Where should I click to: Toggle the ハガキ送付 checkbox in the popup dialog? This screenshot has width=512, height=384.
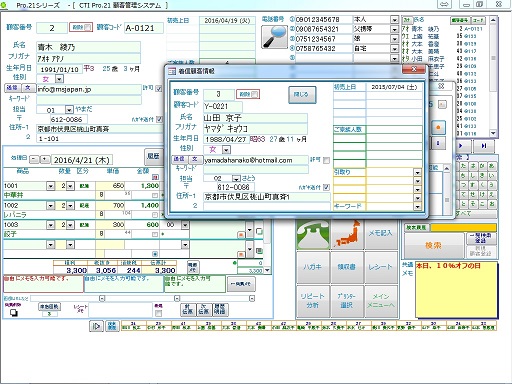(326, 187)
